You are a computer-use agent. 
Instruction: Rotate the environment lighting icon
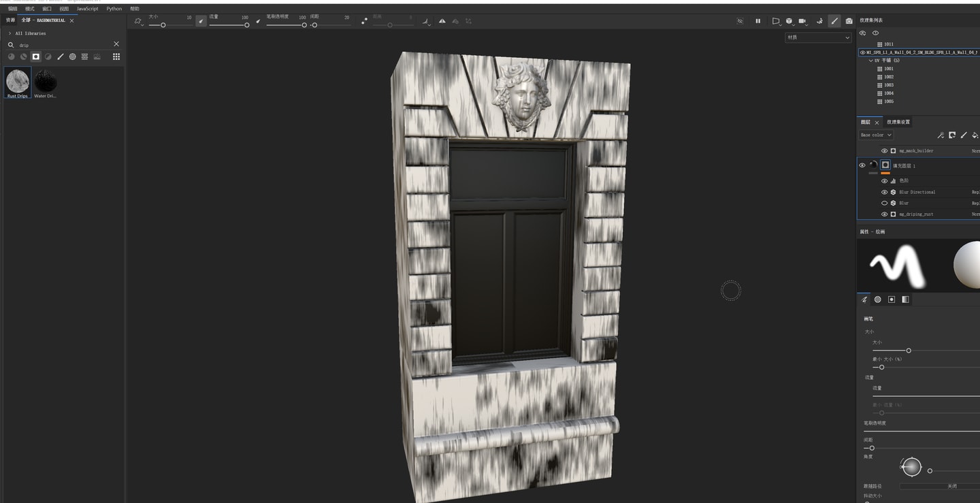[819, 21]
